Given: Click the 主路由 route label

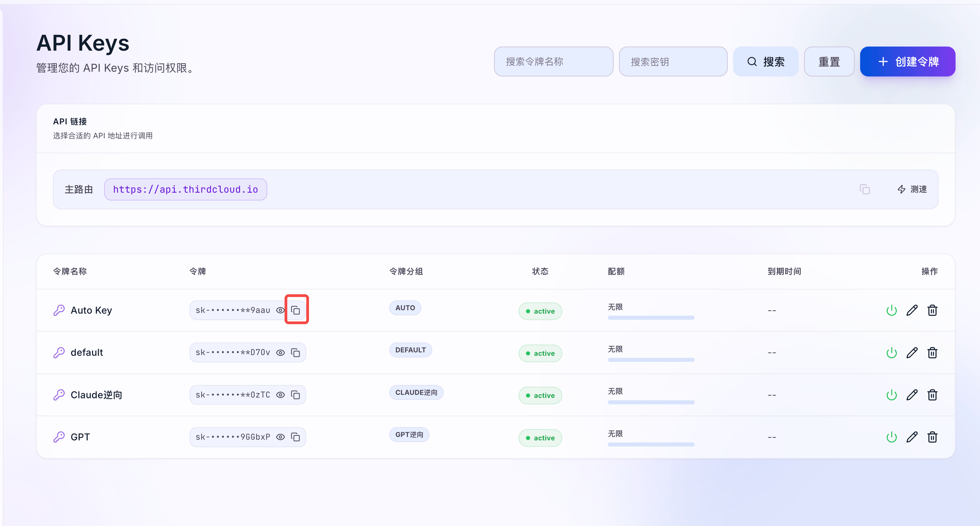Looking at the screenshot, I should tap(79, 189).
